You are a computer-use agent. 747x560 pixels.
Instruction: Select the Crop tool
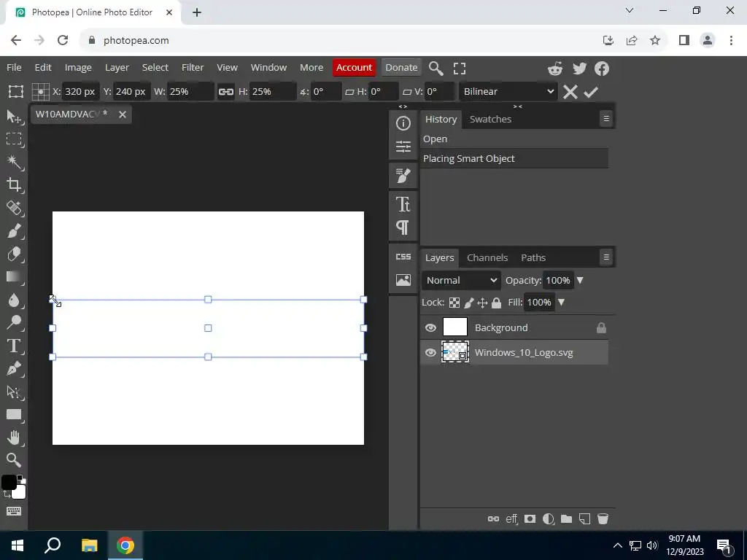tap(14, 184)
